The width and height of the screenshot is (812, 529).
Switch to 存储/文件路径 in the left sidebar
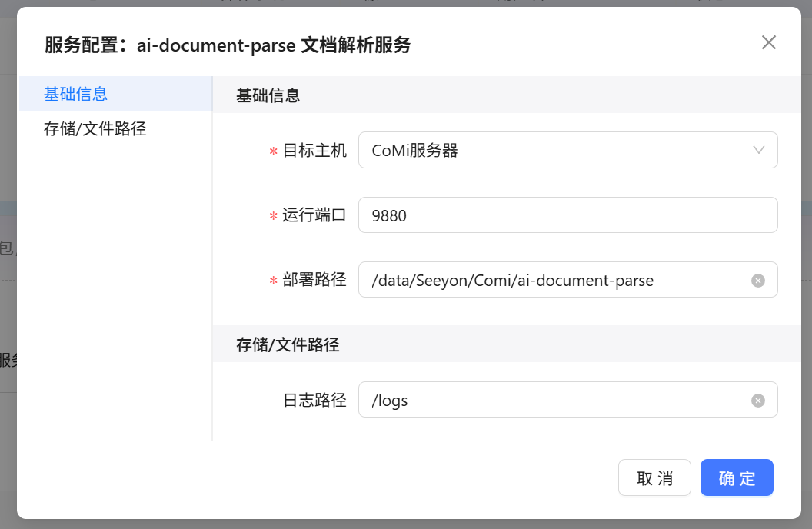95,128
